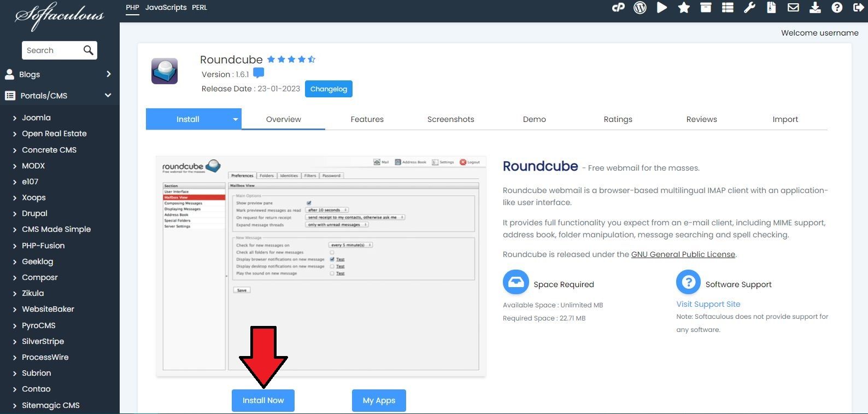The image size is (868, 414).
Task: Click the logout arrow icon
Action: [858, 8]
